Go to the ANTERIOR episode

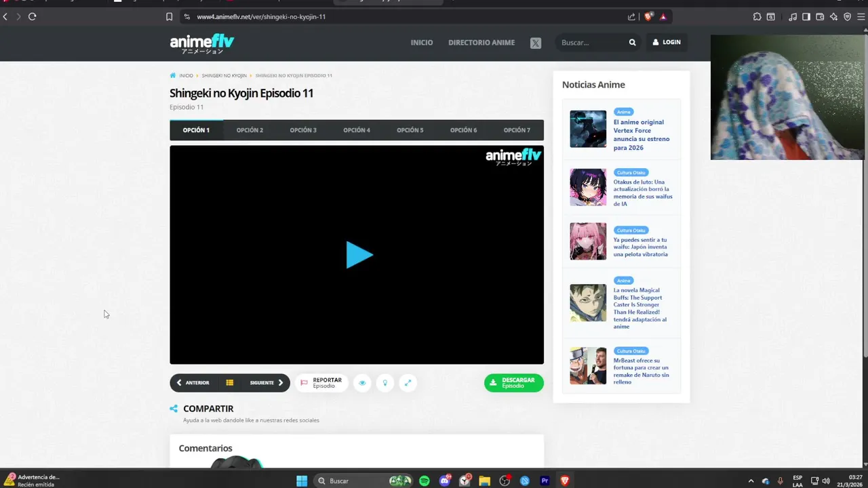coord(193,383)
